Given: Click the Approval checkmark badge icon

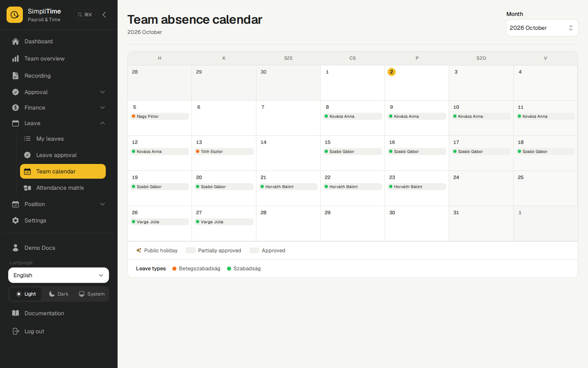Looking at the screenshot, I should pyautogui.click(x=16, y=92).
